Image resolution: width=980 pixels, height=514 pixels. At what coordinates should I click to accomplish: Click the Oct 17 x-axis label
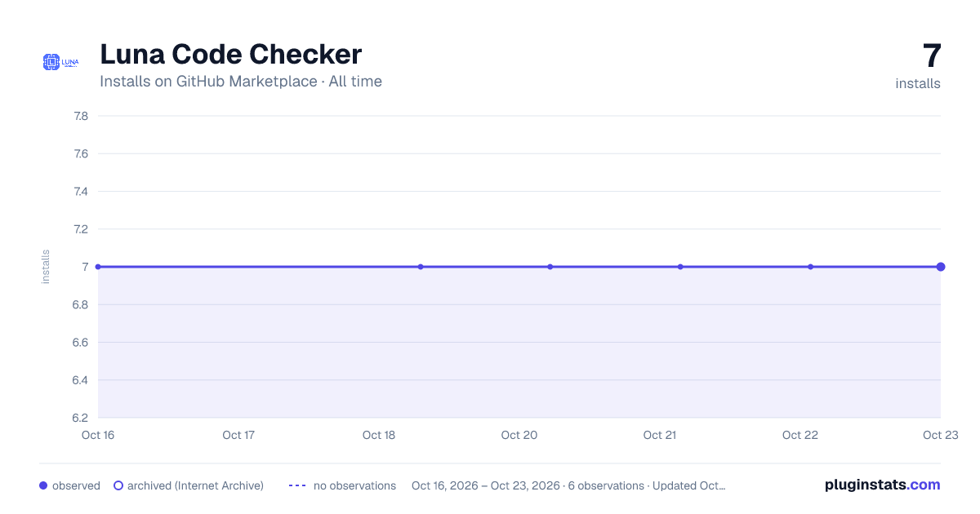238,435
